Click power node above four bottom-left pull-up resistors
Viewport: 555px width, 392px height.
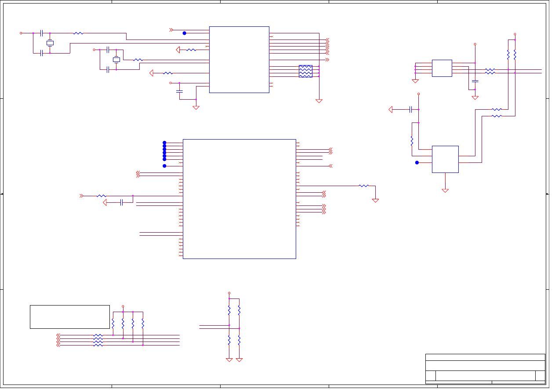[x=123, y=306]
